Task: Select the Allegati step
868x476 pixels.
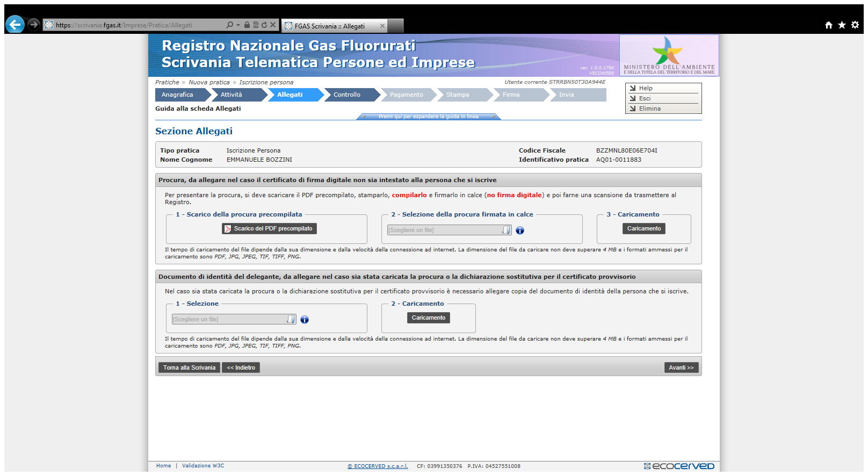Action: click(x=295, y=95)
